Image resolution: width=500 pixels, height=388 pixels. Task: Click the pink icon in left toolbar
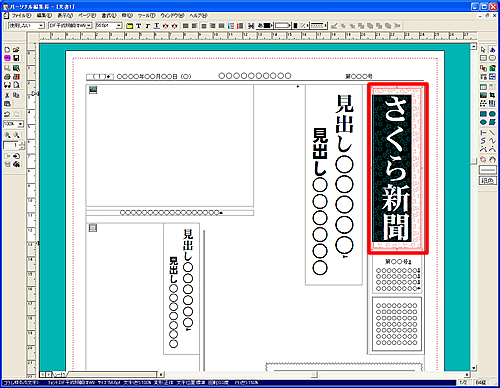pos(7,58)
